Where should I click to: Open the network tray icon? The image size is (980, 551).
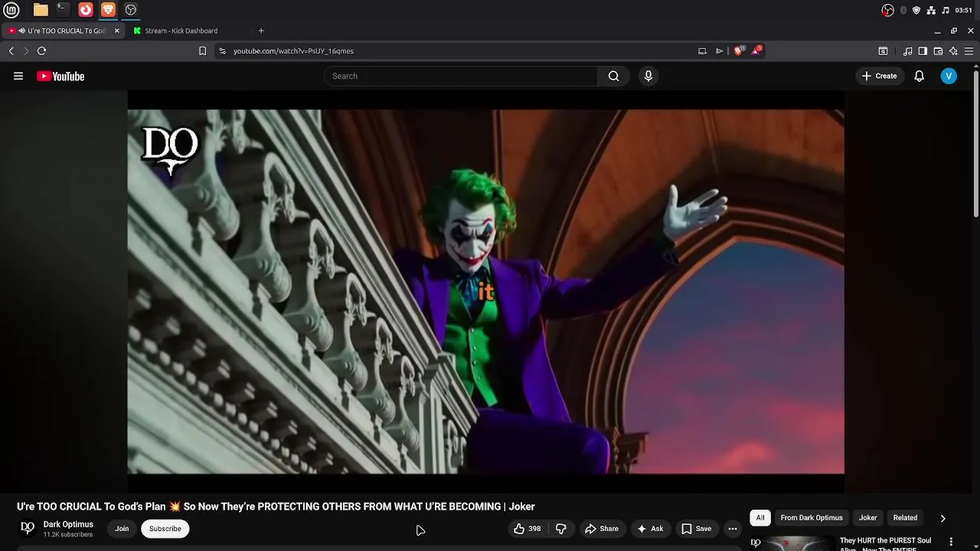pos(931,10)
